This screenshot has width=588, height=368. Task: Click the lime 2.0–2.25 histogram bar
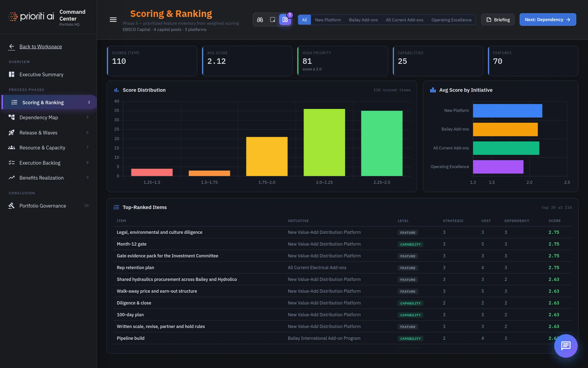[324, 142]
